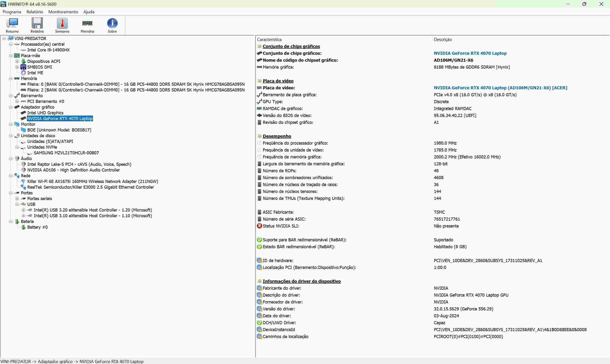This screenshot has width=610, height=364.
Task: Click the Número de série ASIC value
Action: (x=447, y=219)
